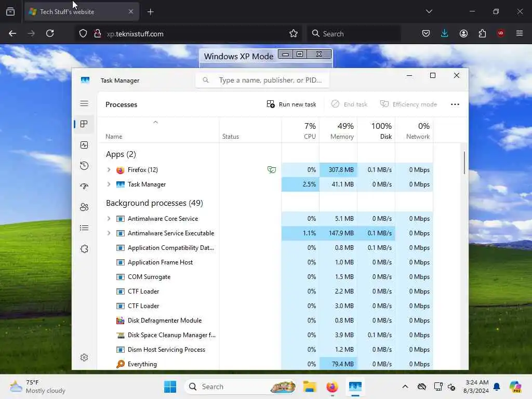Open the Services sidebar icon
This screenshot has width=532, height=399.
pyautogui.click(x=84, y=249)
